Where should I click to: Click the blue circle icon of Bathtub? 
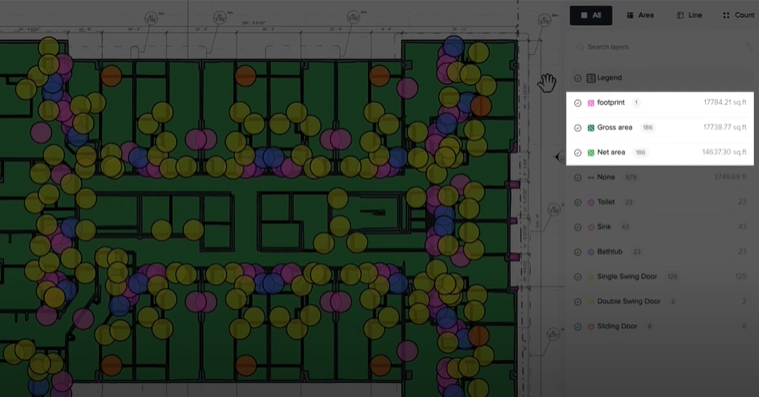[591, 252]
